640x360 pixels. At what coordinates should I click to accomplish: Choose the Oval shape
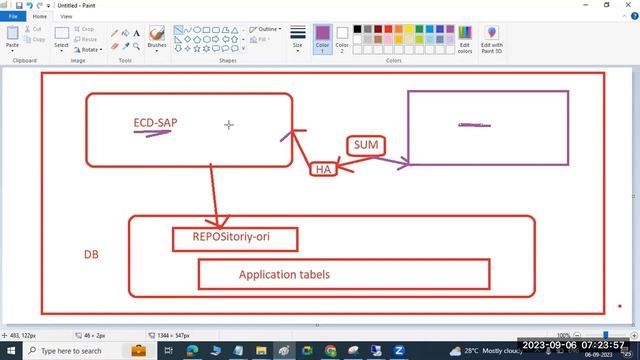(197, 30)
